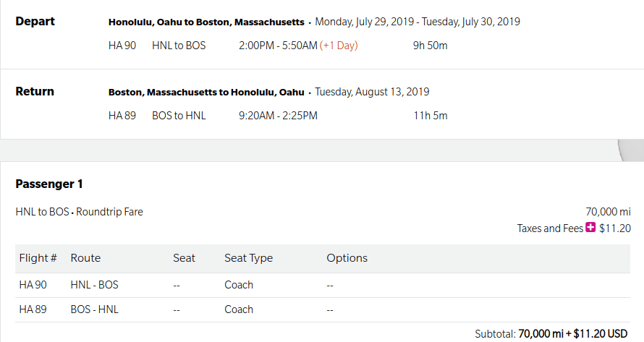Click the Route column header
Viewport: 644px width, 342px height.
[x=85, y=258]
